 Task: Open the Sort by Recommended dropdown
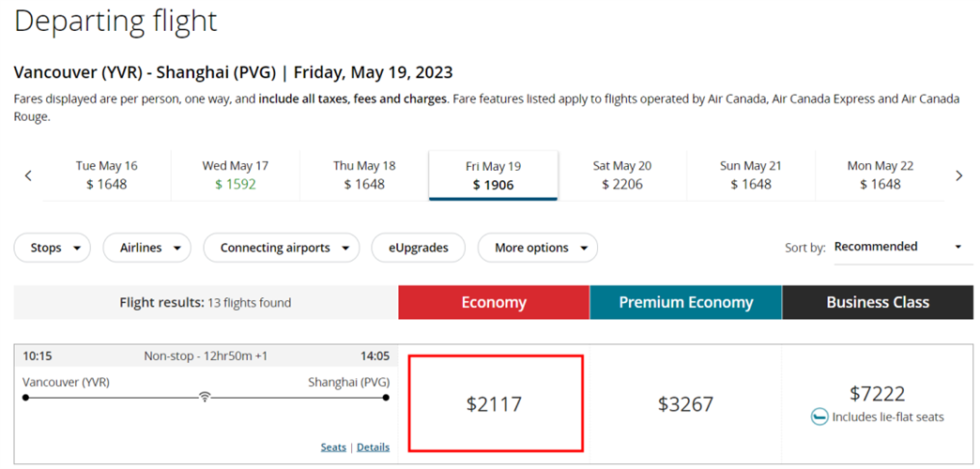(x=902, y=247)
